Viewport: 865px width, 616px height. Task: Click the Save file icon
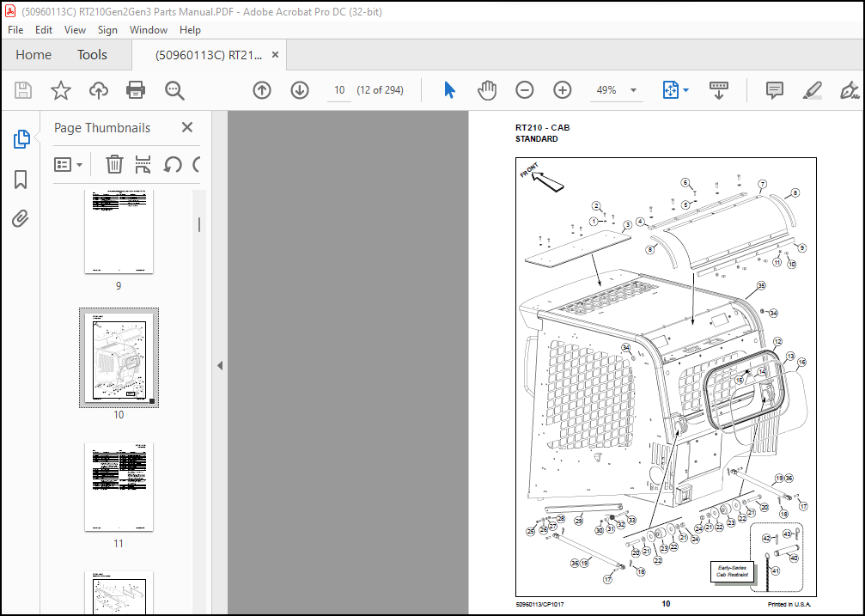(22, 90)
